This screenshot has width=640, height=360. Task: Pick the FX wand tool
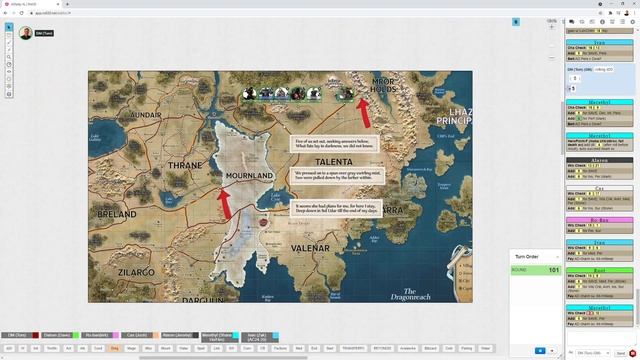9,50
